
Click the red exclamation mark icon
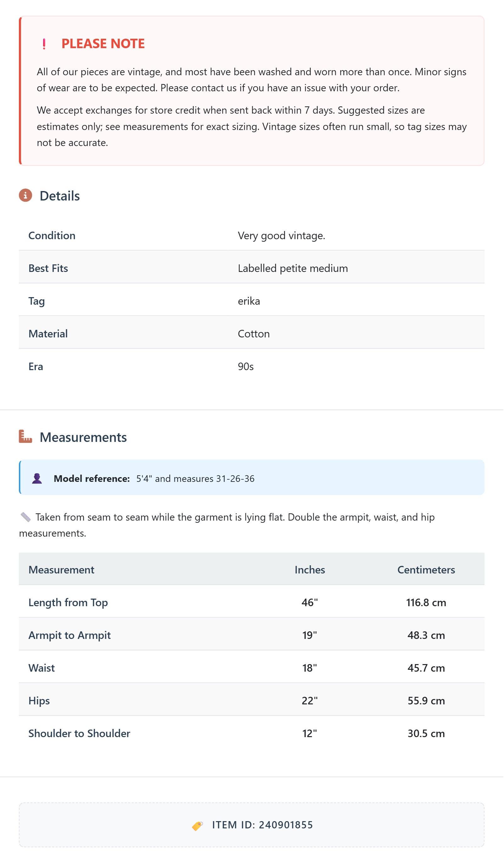point(44,44)
